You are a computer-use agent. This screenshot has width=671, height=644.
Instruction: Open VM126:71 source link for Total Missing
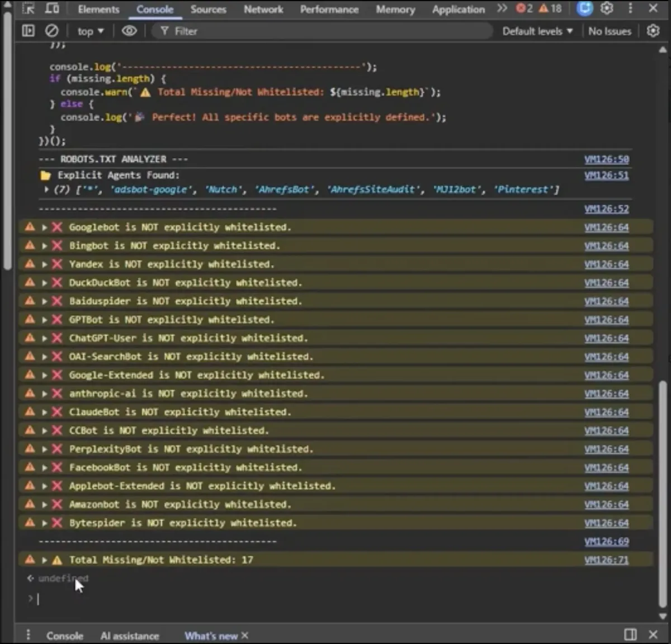tap(607, 560)
